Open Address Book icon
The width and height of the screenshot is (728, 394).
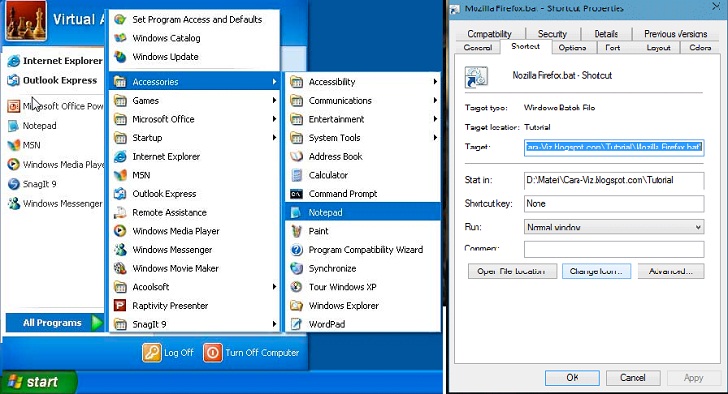tap(296, 156)
